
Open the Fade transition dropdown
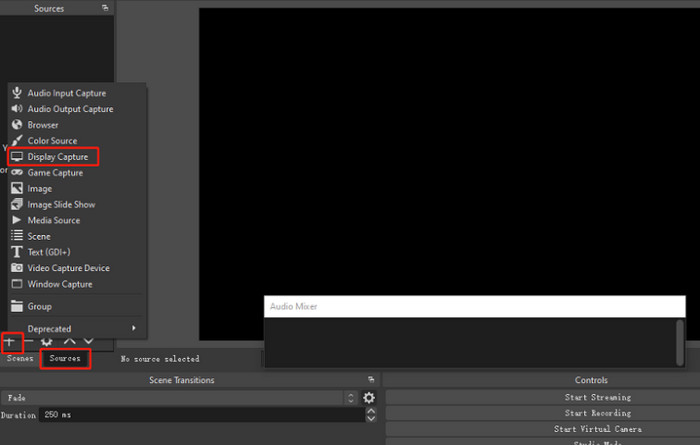[180, 398]
